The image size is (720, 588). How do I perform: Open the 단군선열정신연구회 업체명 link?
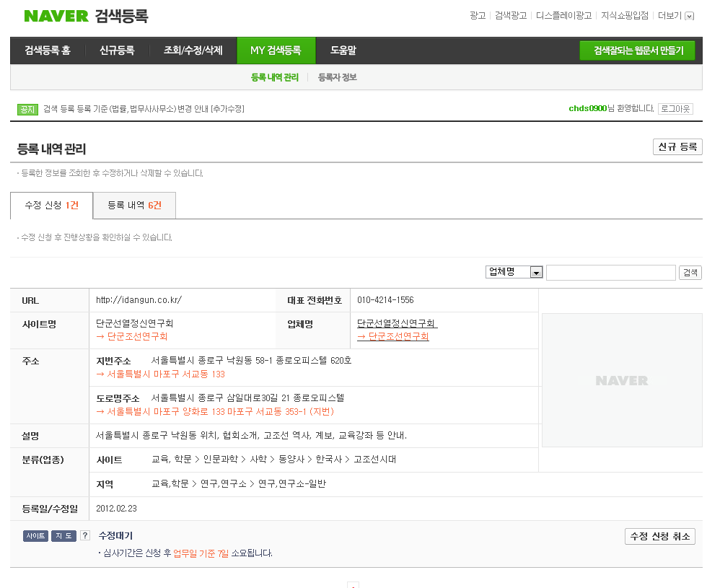point(398,323)
